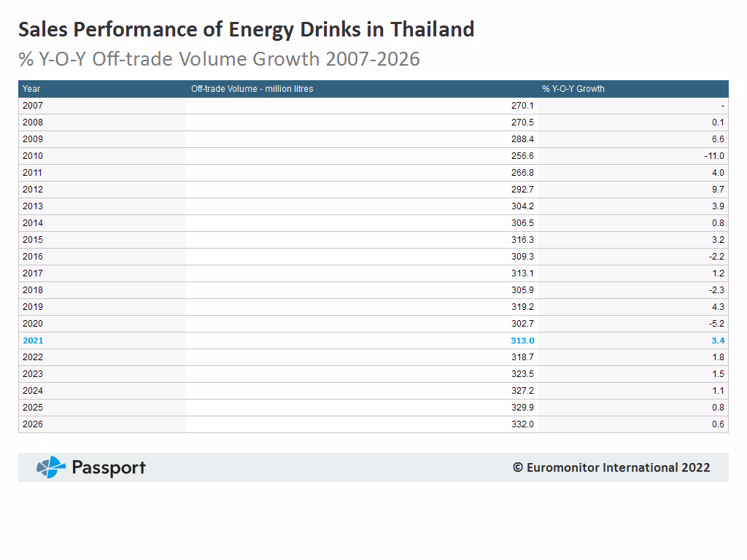Select the 2015 year cell

coord(33,240)
